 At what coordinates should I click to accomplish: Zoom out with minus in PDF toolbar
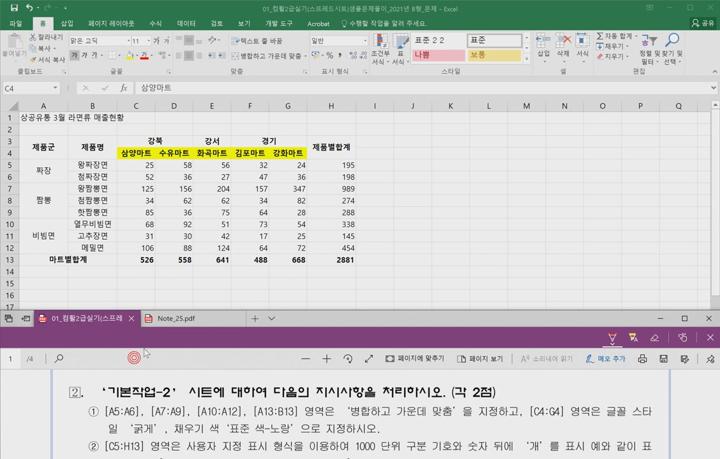[305, 359]
